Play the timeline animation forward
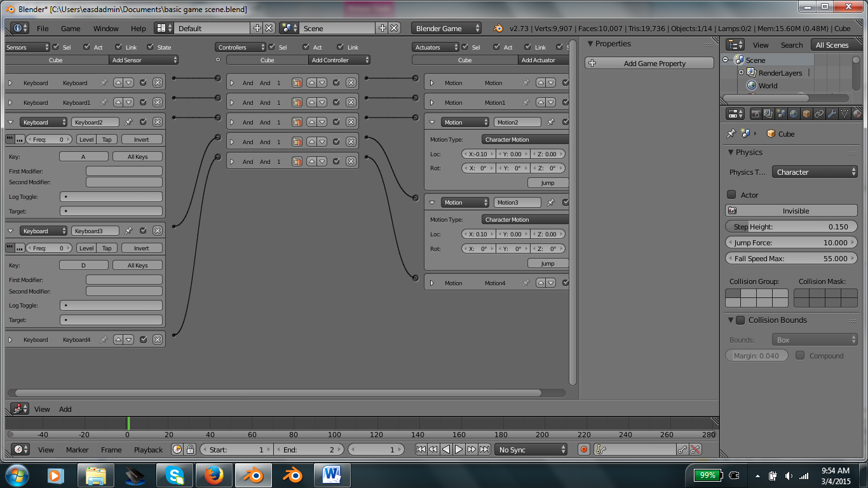The image size is (868, 488). click(x=459, y=449)
